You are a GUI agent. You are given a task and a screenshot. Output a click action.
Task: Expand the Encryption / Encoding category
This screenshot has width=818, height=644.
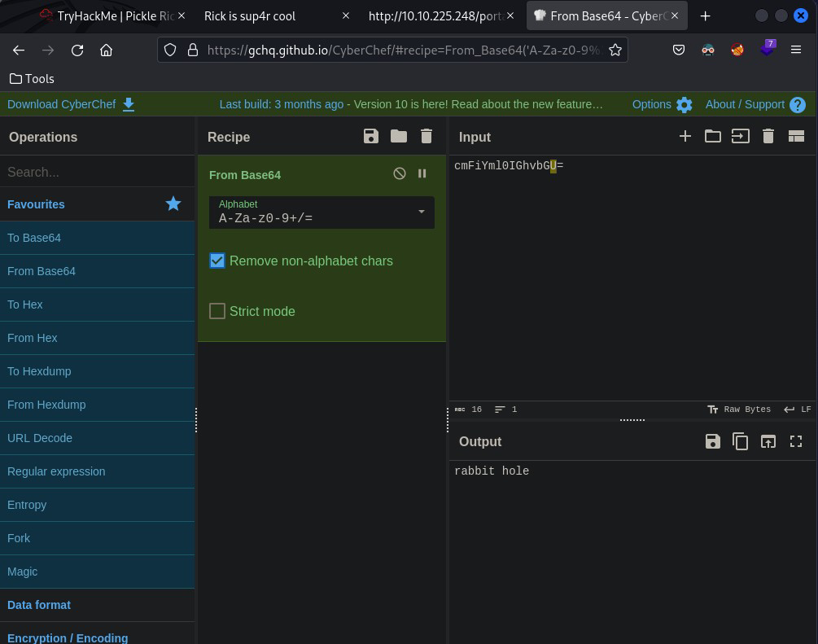pos(68,637)
